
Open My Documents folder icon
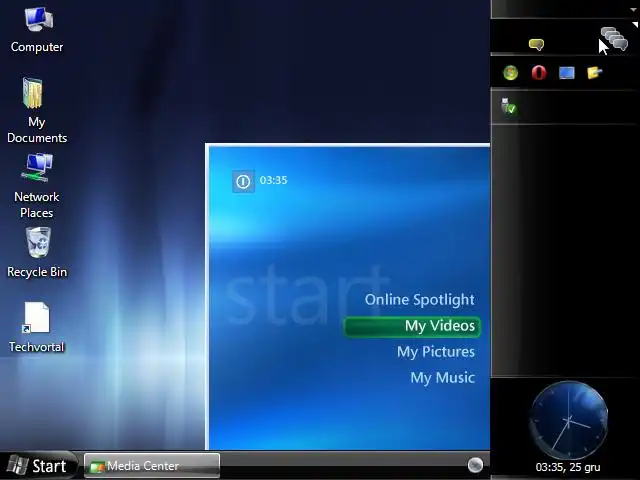pos(37,110)
